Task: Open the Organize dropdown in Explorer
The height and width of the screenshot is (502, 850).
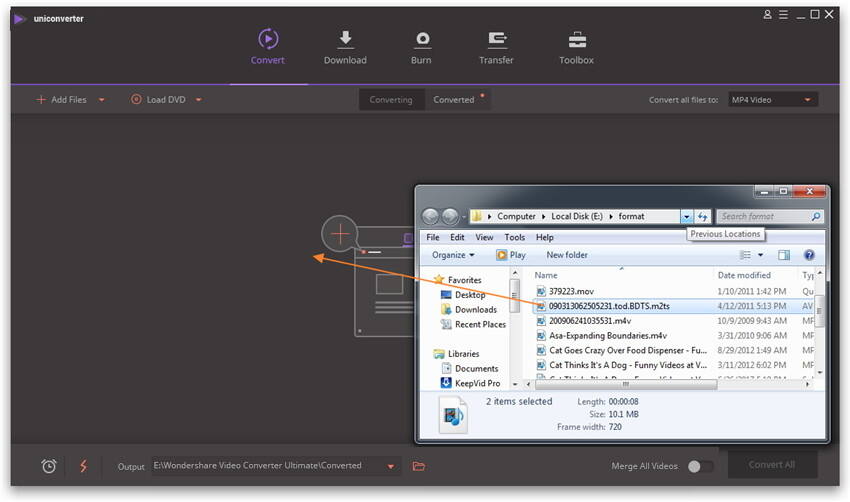Action: pyautogui.click(x=453, y=255)
